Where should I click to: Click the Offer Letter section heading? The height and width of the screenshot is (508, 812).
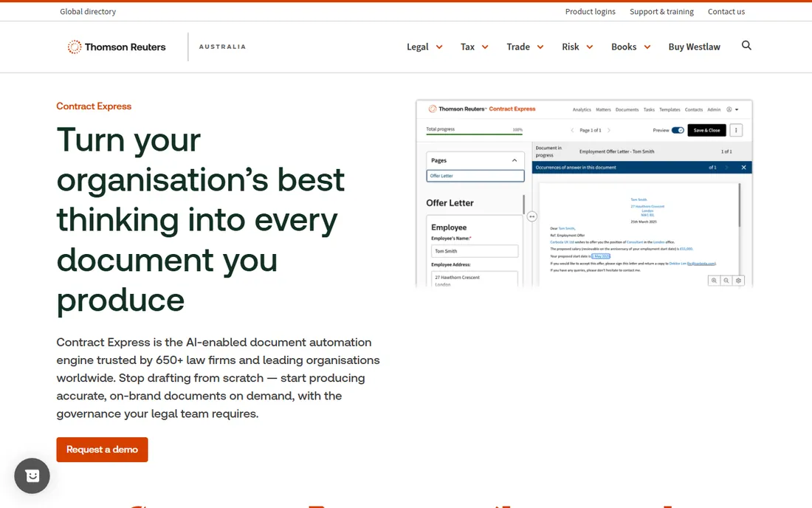click(450, 203)
